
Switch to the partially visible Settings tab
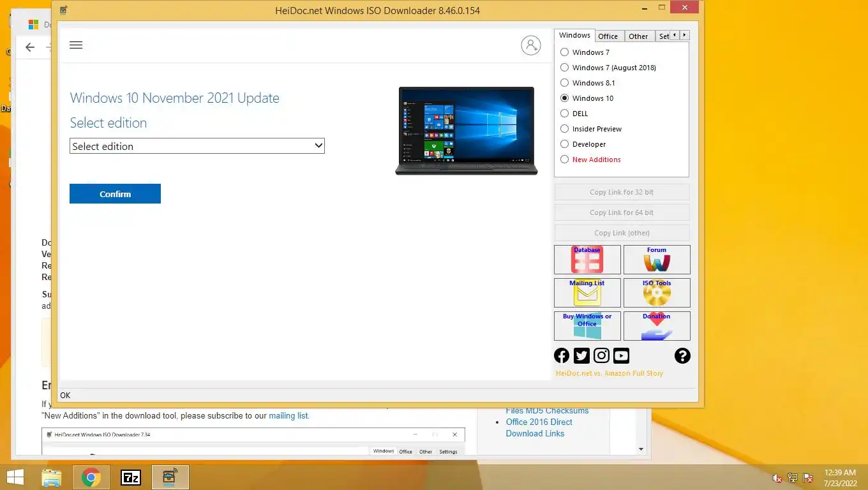click(x=662, y=36)
